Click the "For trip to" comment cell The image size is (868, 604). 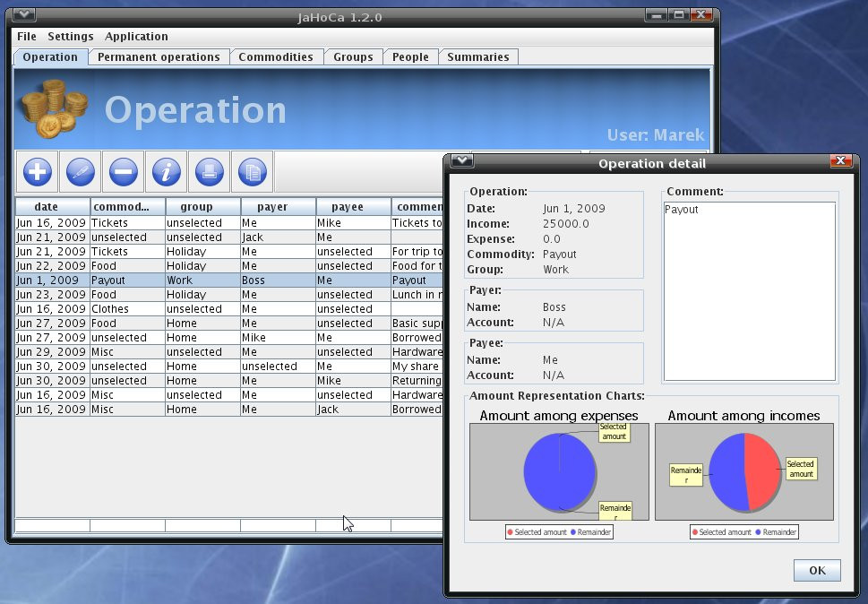417,251
